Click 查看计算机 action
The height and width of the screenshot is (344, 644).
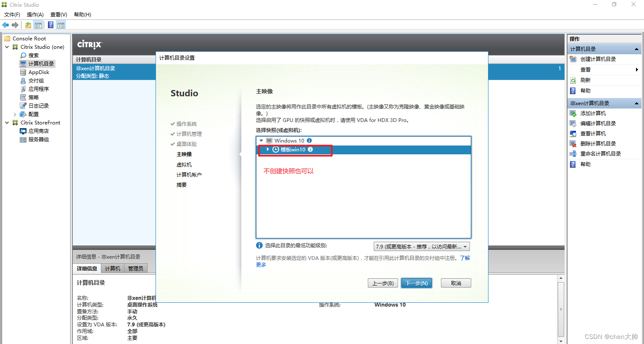[593, 134]
